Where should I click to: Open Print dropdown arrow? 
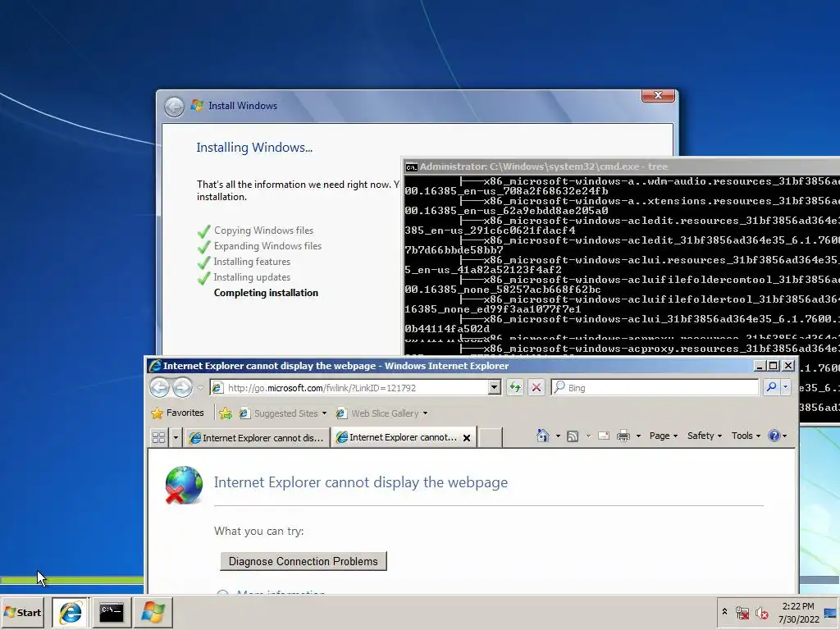point(638,436)
